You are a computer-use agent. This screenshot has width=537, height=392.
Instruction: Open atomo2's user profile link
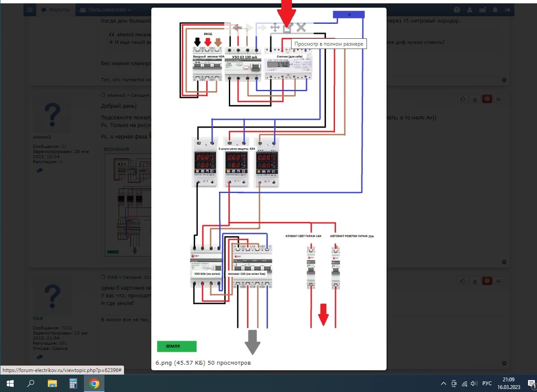coord(42,137)
